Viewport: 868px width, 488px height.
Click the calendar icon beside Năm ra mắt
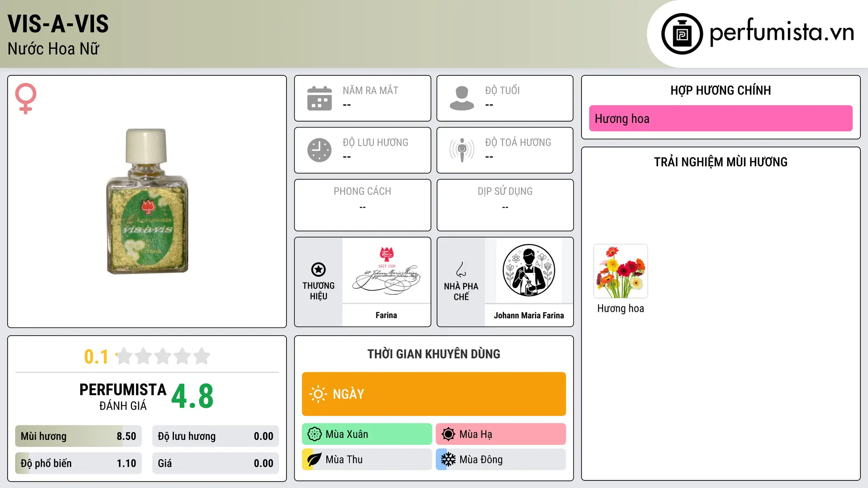[x=320, y=98]
